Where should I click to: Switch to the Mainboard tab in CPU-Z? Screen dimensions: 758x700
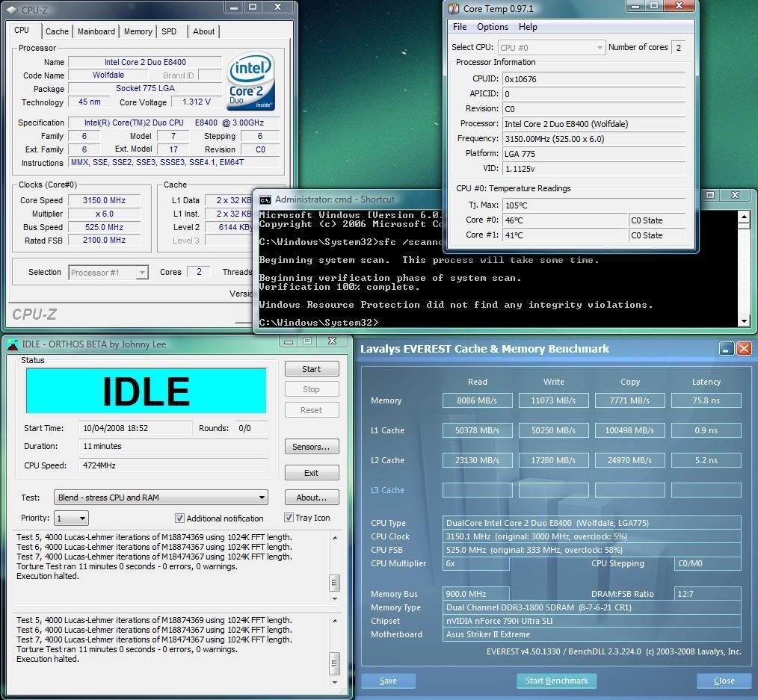click(x=96, y=31)
